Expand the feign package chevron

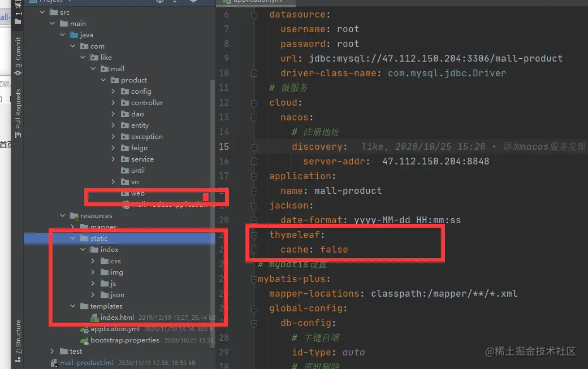[x=113, y=147]
